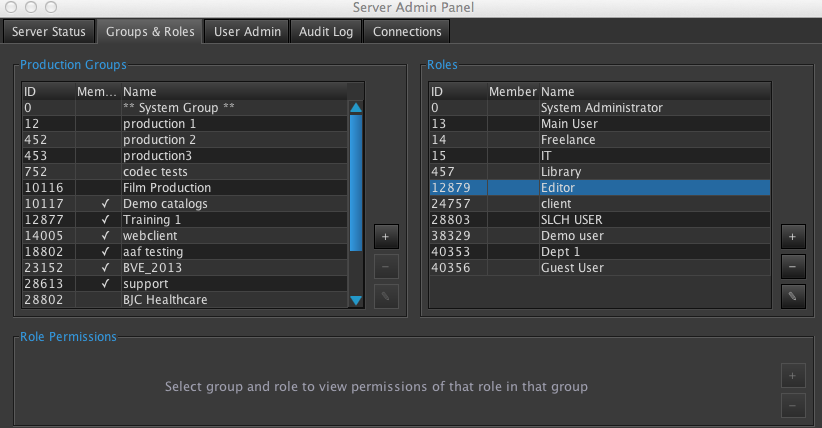
Task: Click the add role permission plus button
Action: [792, 377]
